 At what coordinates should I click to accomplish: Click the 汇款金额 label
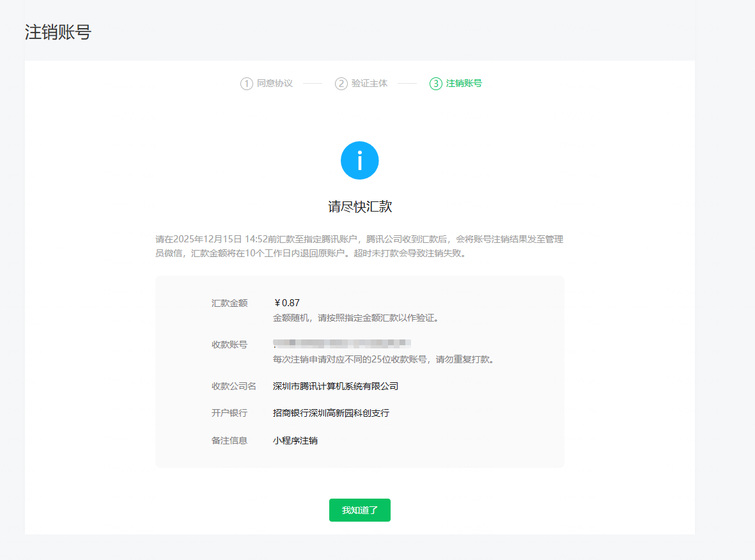point(230,303)
